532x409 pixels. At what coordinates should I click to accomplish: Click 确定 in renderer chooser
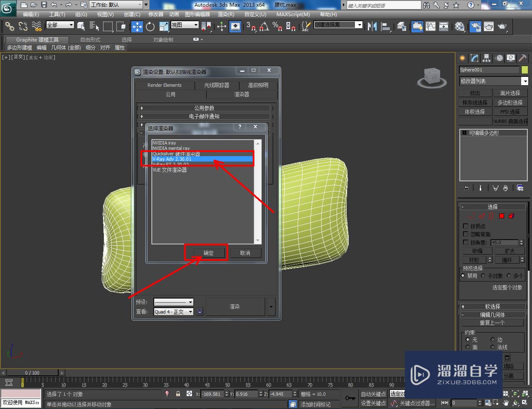pyautogui.click(x=208, y=253)
